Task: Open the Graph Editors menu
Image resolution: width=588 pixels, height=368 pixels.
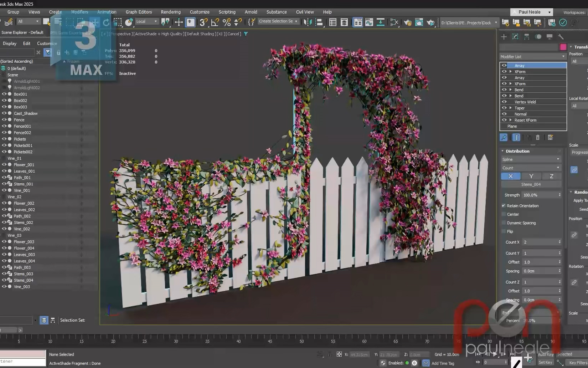Action: [139, 12]
